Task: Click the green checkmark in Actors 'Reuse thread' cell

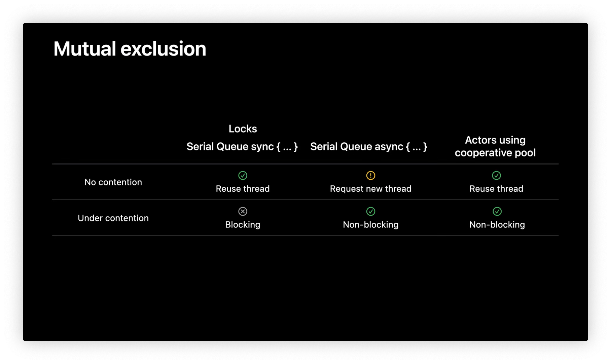Action: pyautogui.click(x=496, y=175)
